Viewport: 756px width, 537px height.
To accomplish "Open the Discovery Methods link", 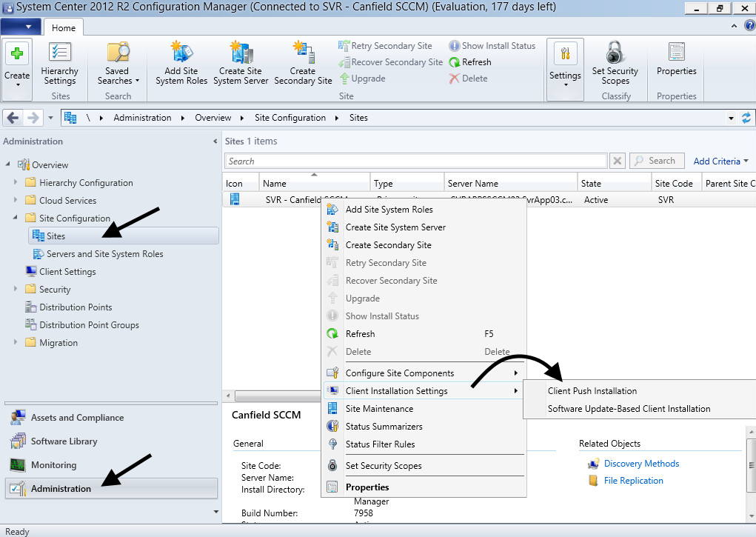I will pyautogui.click(x=641, y=464).
